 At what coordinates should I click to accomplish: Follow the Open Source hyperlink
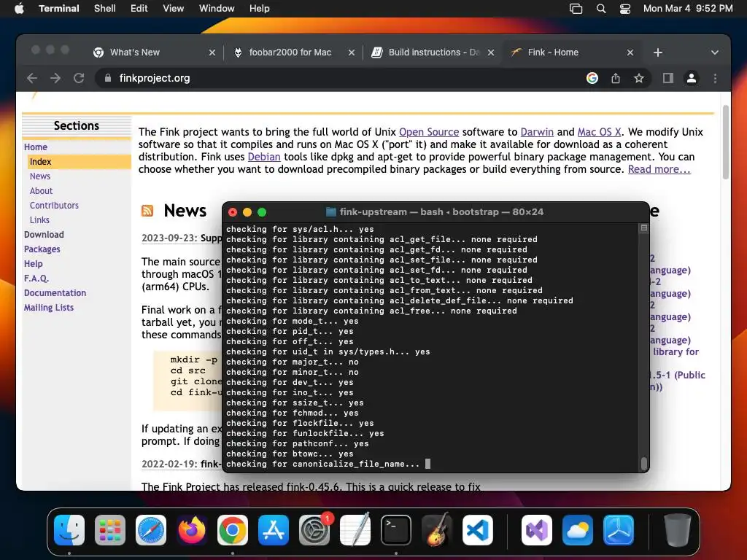click(x=429, y=132)
